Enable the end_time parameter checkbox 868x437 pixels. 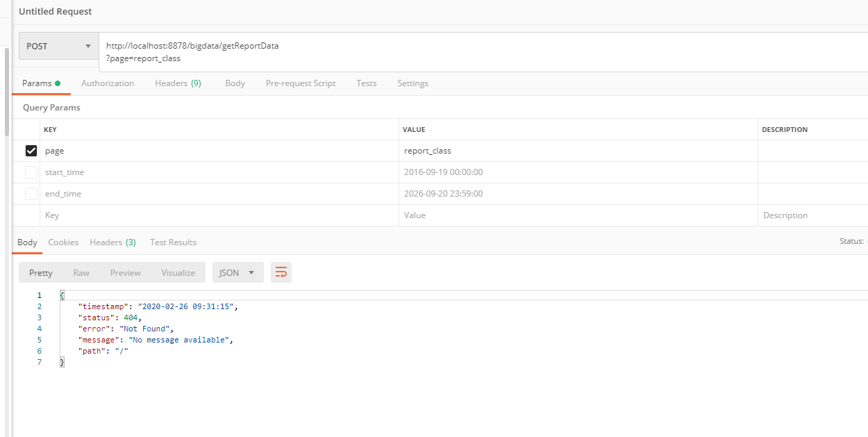[x=31, y=194]
